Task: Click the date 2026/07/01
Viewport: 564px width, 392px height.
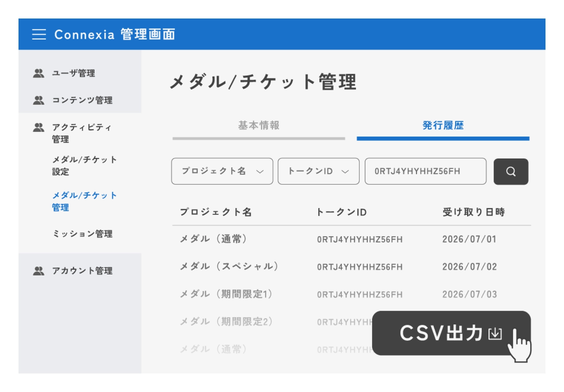Action: point(469,239)
